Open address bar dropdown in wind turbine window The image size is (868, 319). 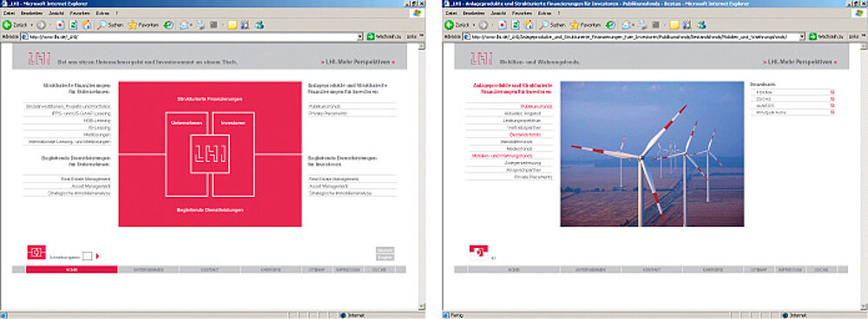(802, 36)
